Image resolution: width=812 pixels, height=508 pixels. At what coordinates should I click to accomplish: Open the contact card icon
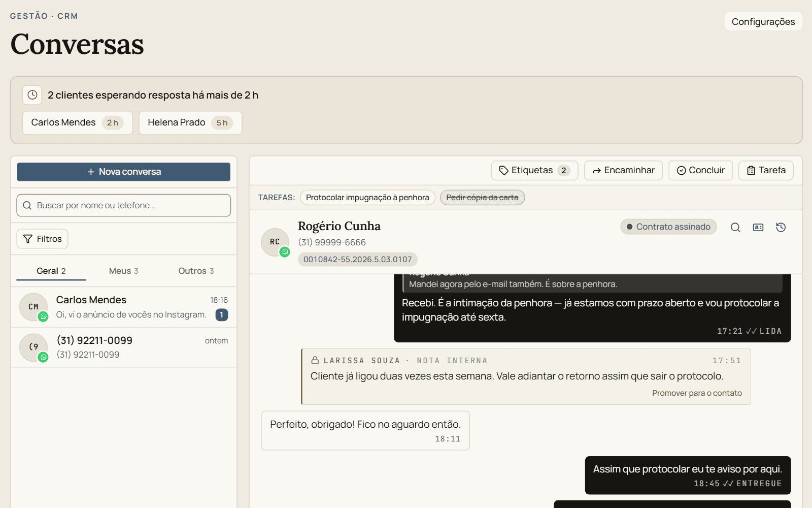click(x=758, y=227)
